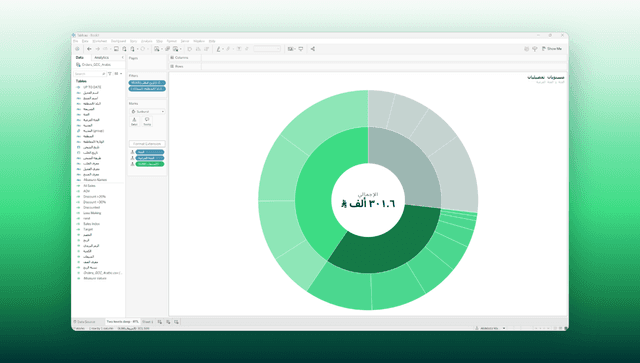This screenshot has height=363, width=640.
Task: Click the Duplicate sheet toolbar icon
Action: point(167,49)
